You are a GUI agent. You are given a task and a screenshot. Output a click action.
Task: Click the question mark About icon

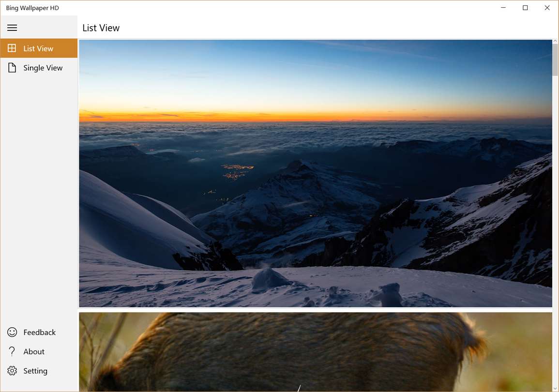[x=12, y=351]
